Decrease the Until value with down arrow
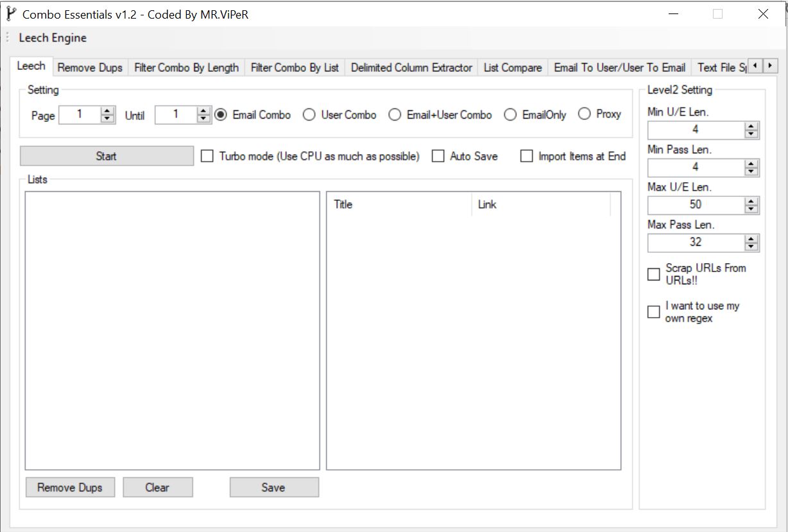The height and width of the screenshot is (532, 788). pos(203,119)
